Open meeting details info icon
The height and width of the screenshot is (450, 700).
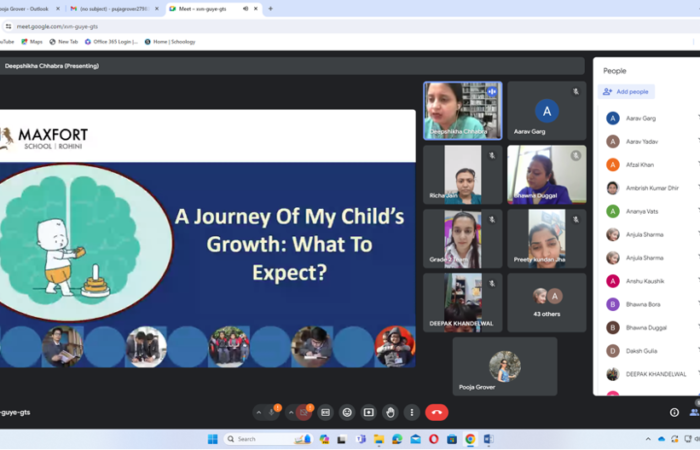point(674,412)
